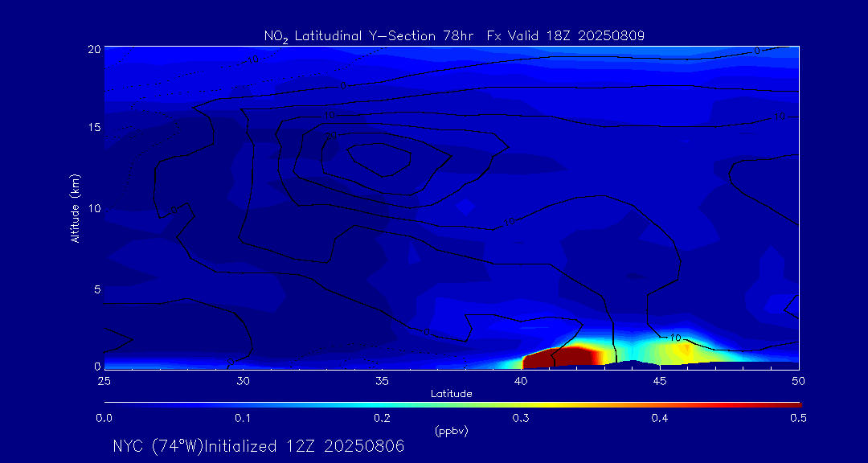Click the 0.1 colorbar tick label
Image resolution: width=868 pixels, height=463 pixels.
click(243, 418)
